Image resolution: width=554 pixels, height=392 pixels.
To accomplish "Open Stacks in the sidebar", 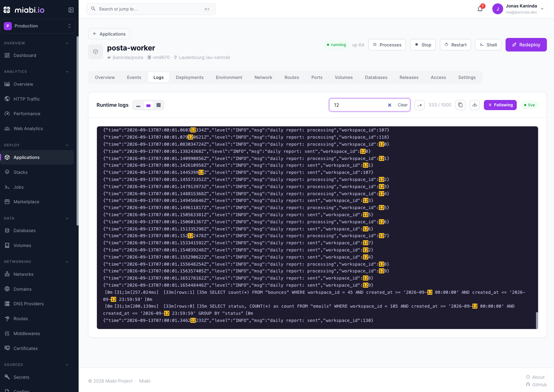I will click(x=37, y=172).
